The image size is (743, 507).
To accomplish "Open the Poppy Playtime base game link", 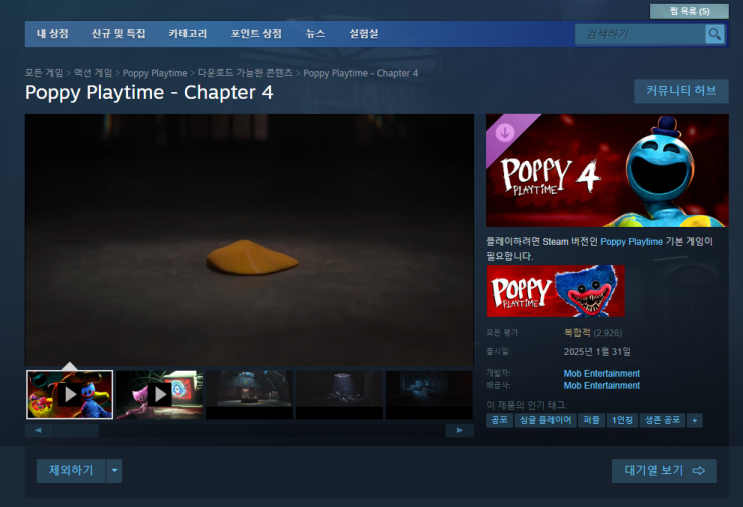I will click(x=631, y=242).
